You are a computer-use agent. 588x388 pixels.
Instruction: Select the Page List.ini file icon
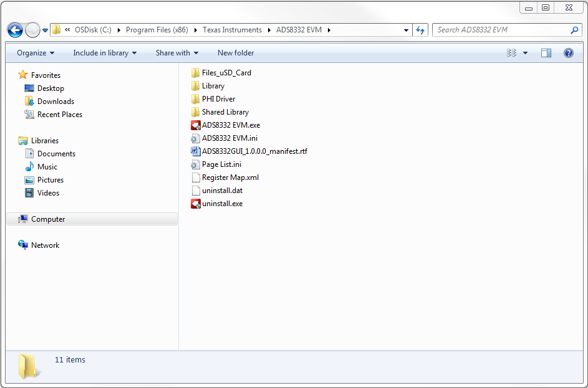[x=196, y=164]
